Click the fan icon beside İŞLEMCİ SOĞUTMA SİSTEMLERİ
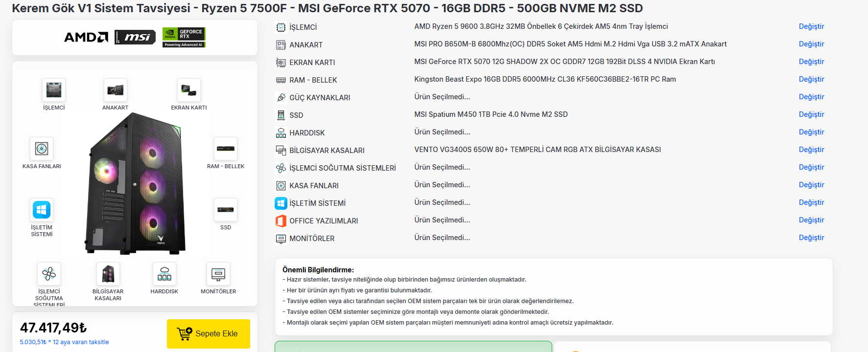 (x=281, y=168)
